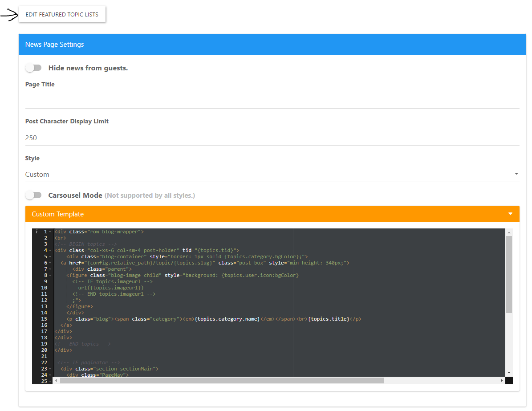
Task: Fold the anchor tag at line 6
Action: [x=50, y=263]
